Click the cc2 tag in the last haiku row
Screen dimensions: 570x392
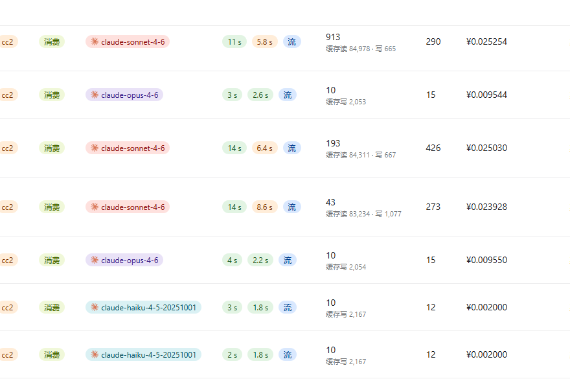pyautogui.click(x=8, y=354)
